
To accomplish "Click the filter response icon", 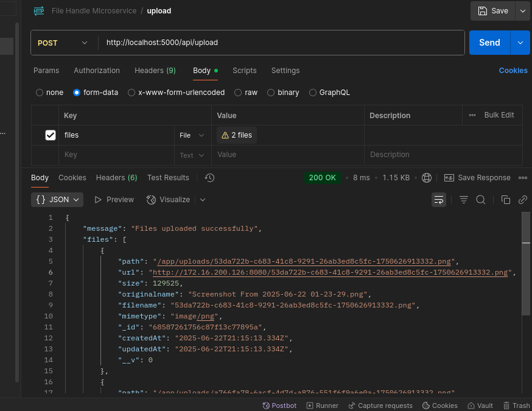I will (464, 200).
